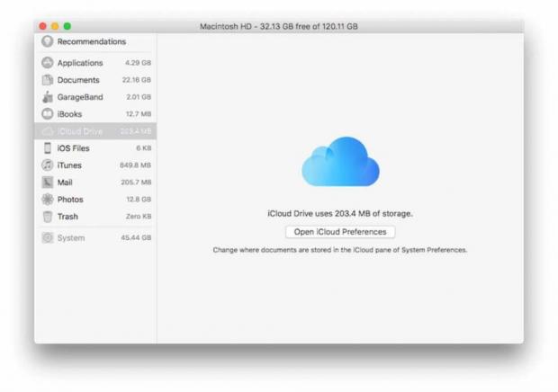Image resolution: width=558 pixels, height=392 pixels.
Task: Select the GarageBand guitar icon
Action: tap(48, 97)
